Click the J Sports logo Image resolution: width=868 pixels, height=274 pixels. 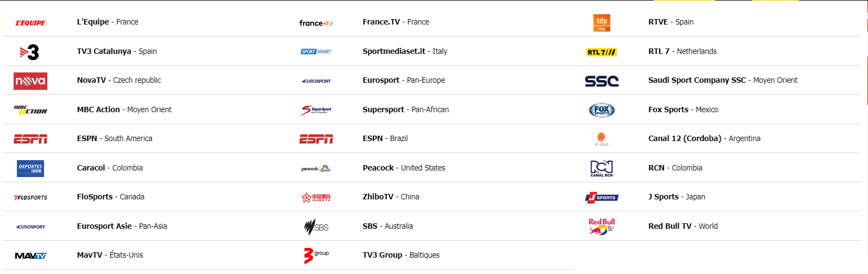(601, 198)
